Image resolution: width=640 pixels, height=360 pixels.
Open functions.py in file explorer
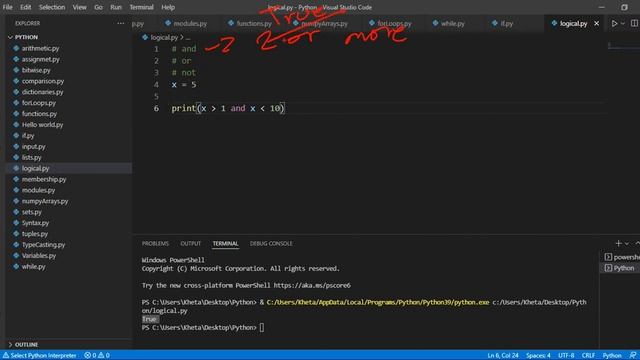click(x=39, y=114)
